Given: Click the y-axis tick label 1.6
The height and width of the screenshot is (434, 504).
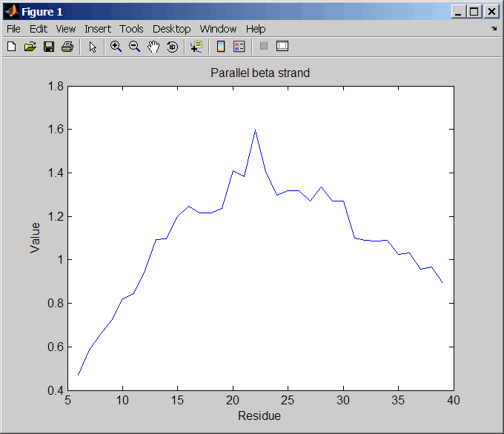Looking at the screenshot, I should point(56,130).
